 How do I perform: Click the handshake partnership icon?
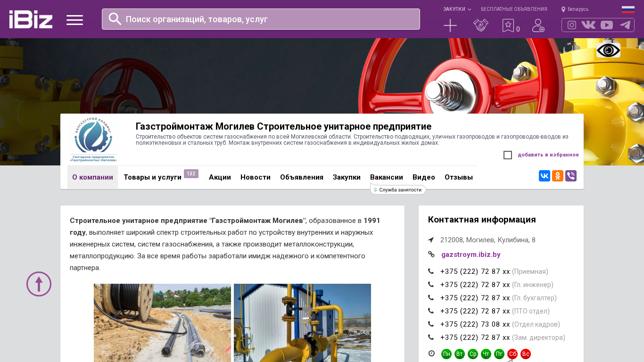click(x=481, y=25)
